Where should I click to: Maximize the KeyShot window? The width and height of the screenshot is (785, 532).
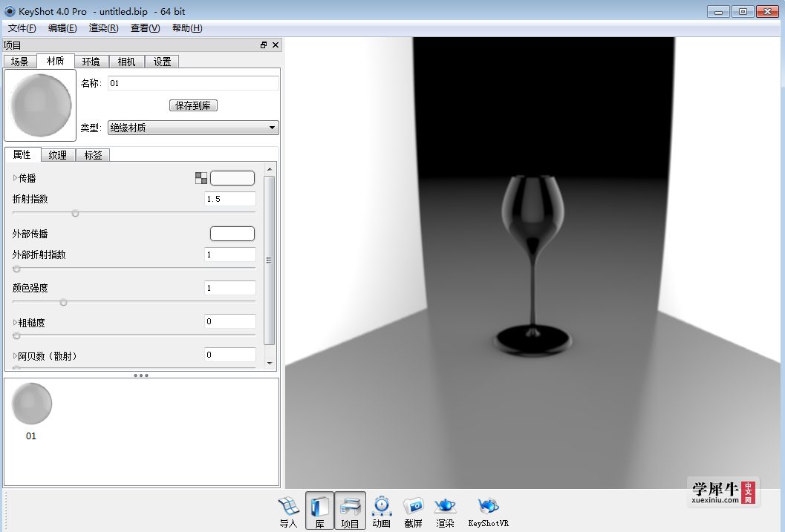743,11
